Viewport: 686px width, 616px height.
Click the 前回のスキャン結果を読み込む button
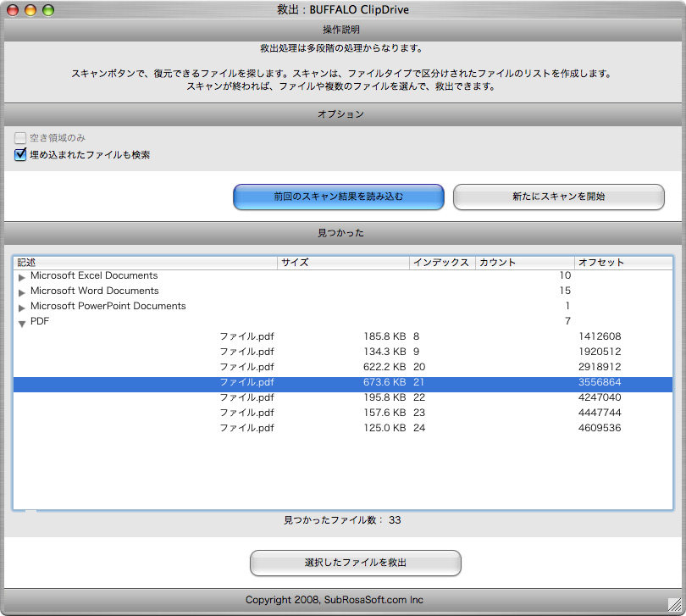(x=338, y=197)
